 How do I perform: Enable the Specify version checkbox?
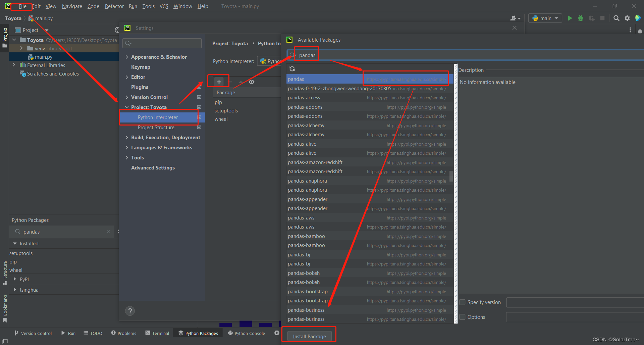[x=463, y=302]
